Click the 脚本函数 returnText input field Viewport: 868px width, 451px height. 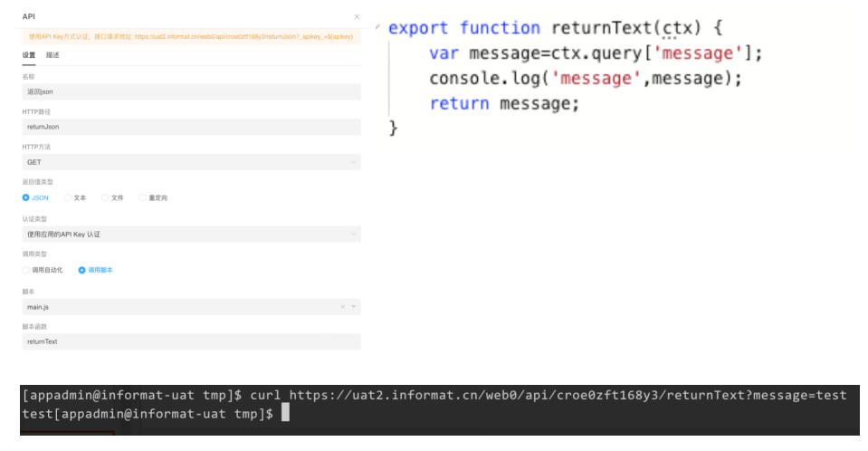(190, 341)
